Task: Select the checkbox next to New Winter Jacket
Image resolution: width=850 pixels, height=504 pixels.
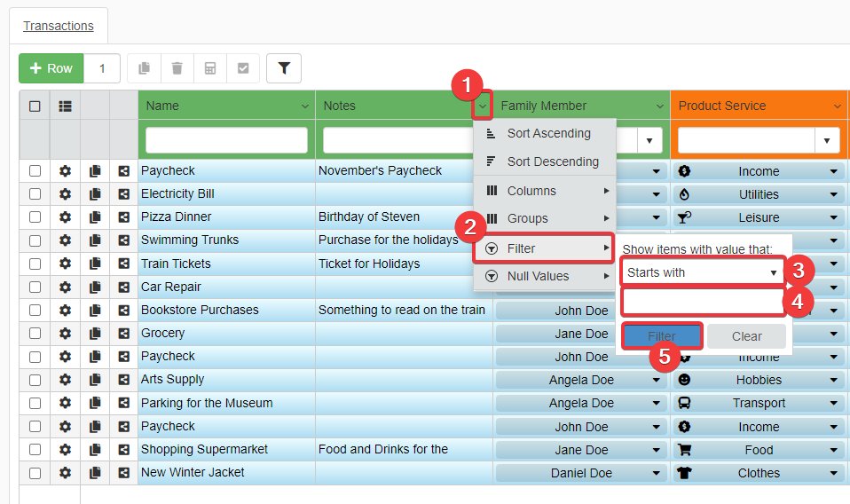Action: point(35,473)
